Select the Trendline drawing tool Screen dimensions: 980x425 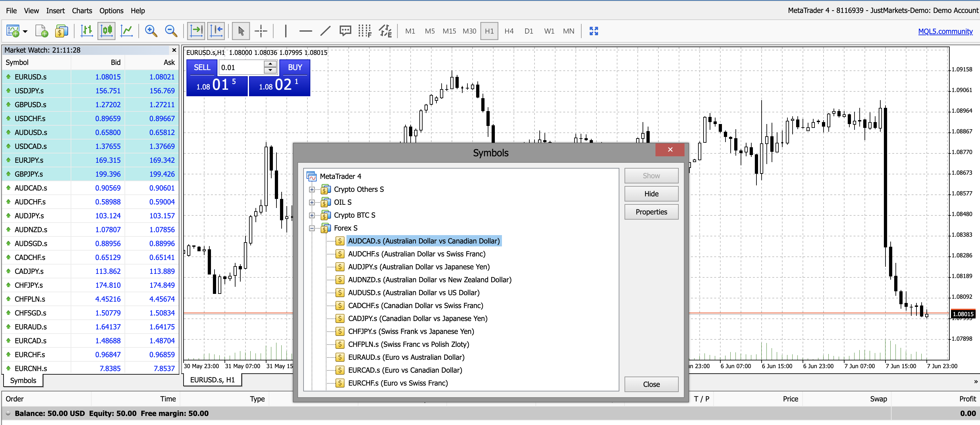click(x=325, y=31)
